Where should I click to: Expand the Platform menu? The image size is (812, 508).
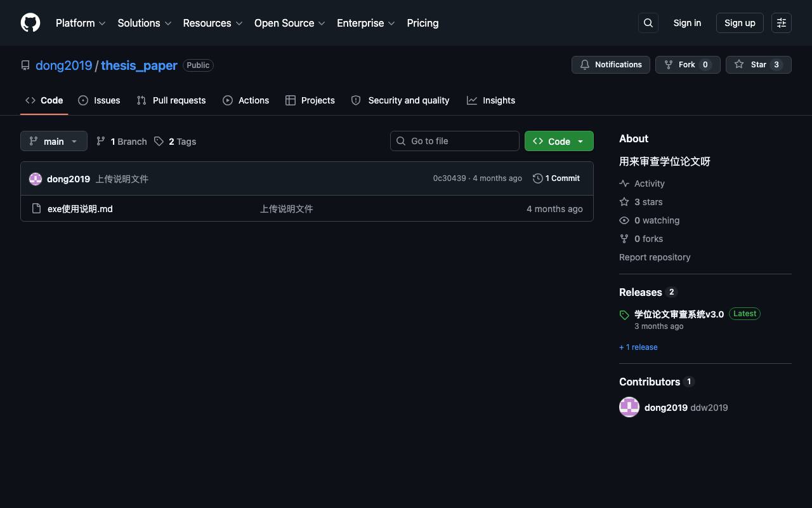(x=81, y=23)
